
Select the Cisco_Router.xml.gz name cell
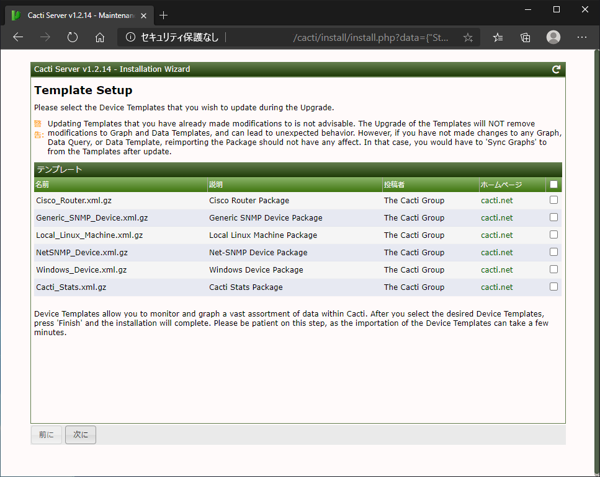[x=74, y=200]
